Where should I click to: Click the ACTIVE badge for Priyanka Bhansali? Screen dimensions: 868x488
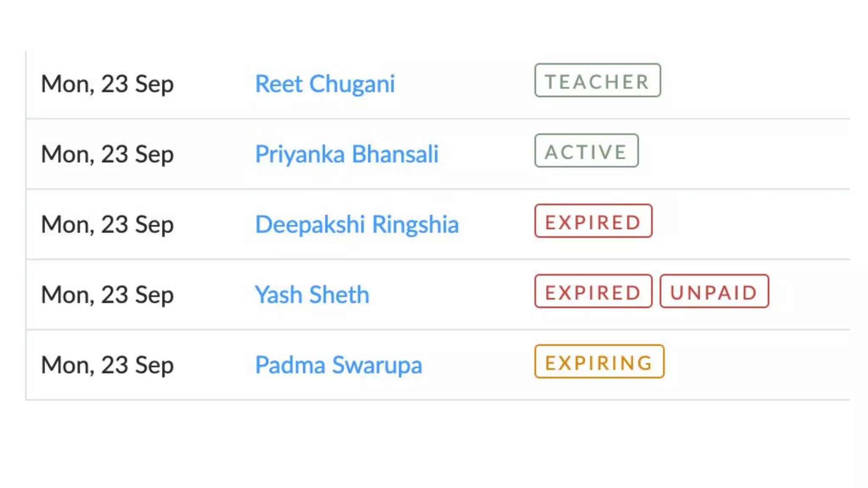(x=587, y=151)
